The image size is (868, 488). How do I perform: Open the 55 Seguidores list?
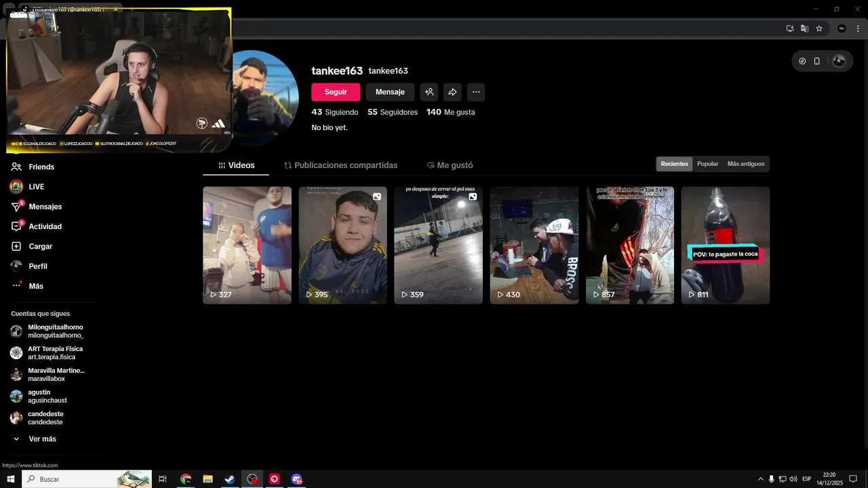point(393,112)
